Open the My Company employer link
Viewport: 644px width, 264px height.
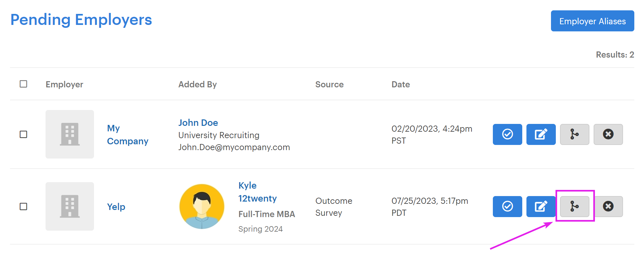click(x=128, y=135)
